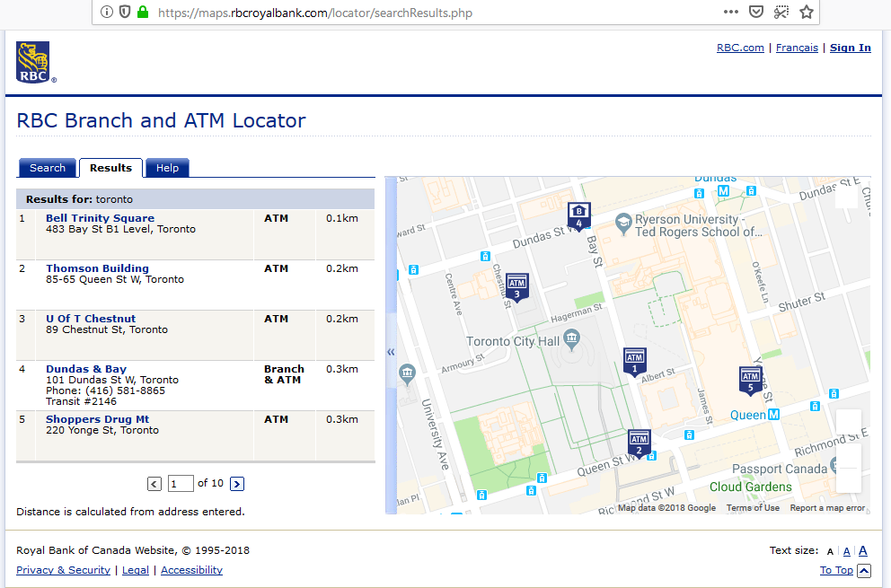Switch language to Français
Image resolution: width=891 pixels, height=588 pixels.
[x=797, y=48]
